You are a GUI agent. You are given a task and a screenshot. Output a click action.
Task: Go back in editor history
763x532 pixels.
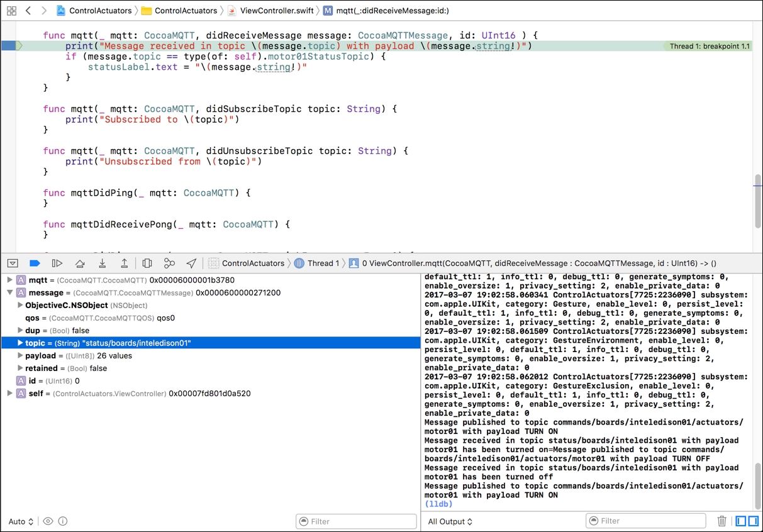28,11
